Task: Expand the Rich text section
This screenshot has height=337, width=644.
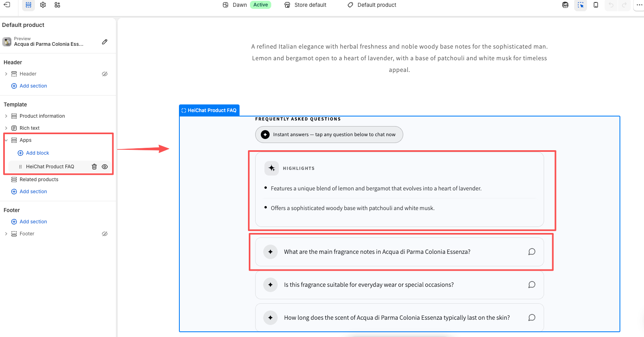Action: point(6,128)
